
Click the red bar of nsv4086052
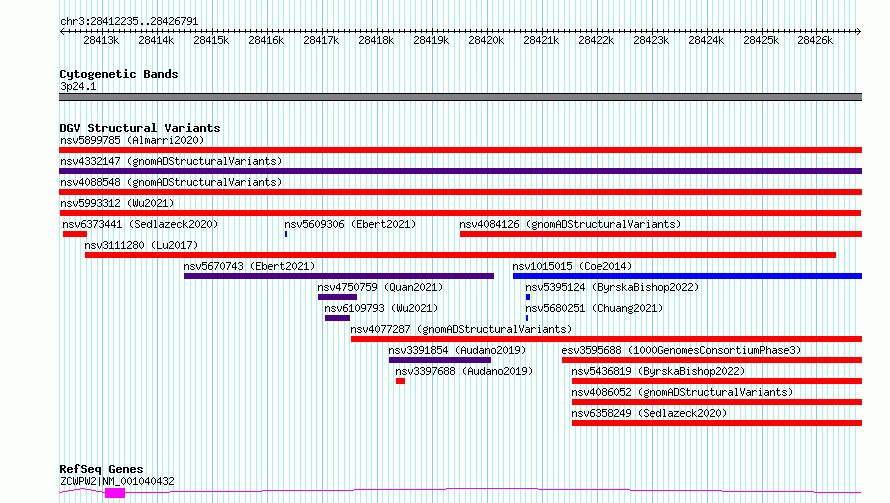pyautogui.click(x=717, y=402)
